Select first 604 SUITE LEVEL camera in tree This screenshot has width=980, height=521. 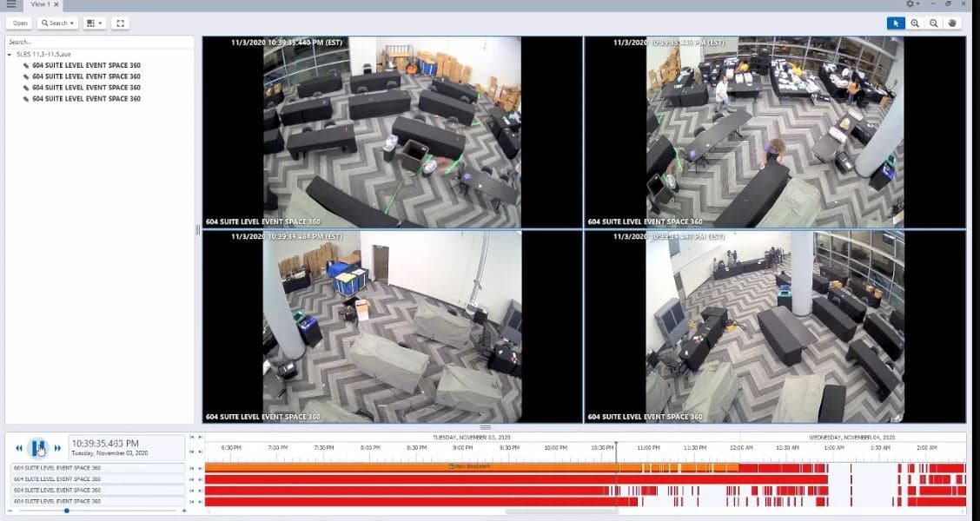86,65
